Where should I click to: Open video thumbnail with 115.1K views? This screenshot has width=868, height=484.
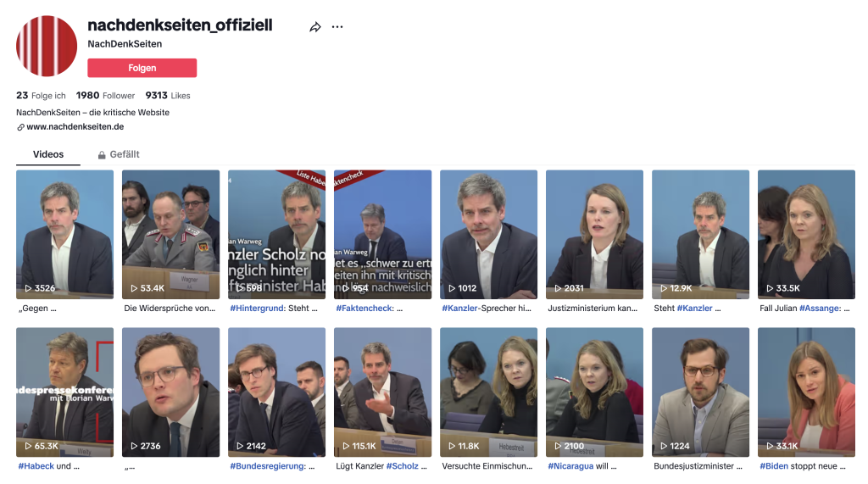tap(382, 392)
